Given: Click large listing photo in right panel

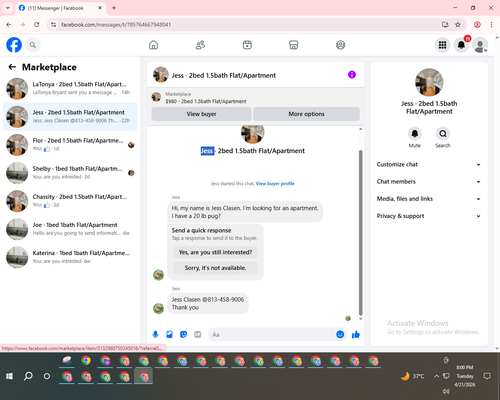Looking at the screenshot, I should tap(429, 82).
